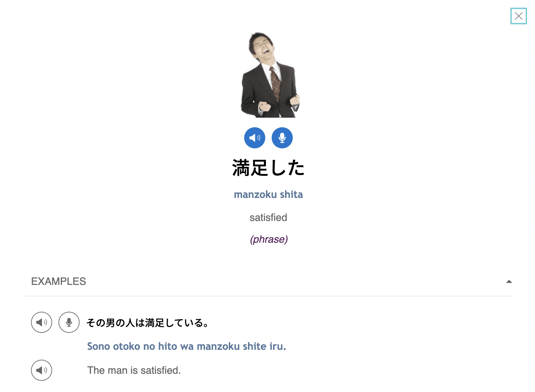This screenshot has height=392, width=535.
Task: Click the sentence その男の人は満足している。
Action: (148, 323)
